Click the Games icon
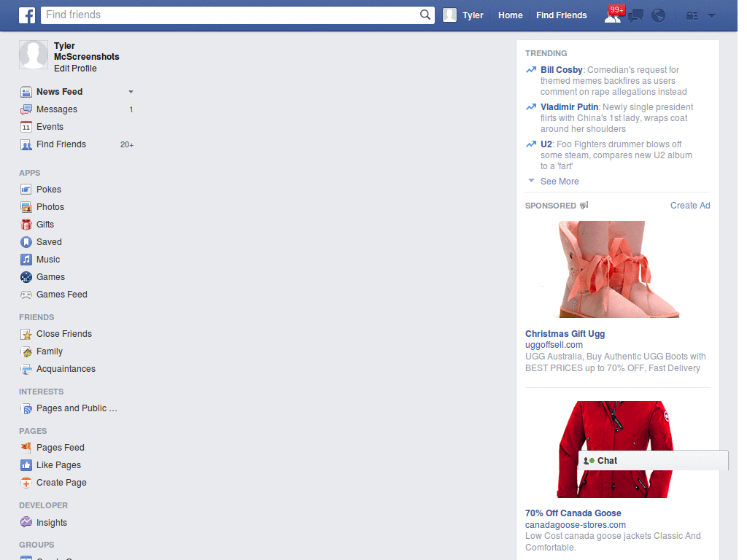Screen dimensions: 747x560 (26, 277)
